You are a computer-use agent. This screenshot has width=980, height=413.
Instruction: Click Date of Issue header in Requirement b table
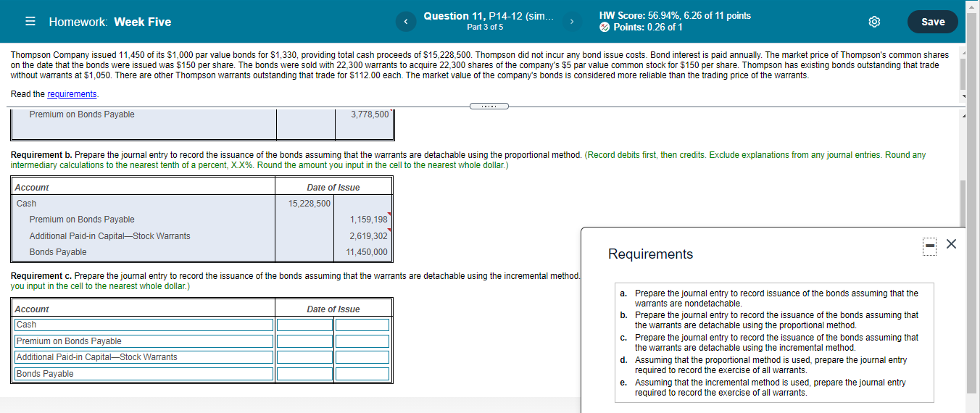[x=333, y=188]
